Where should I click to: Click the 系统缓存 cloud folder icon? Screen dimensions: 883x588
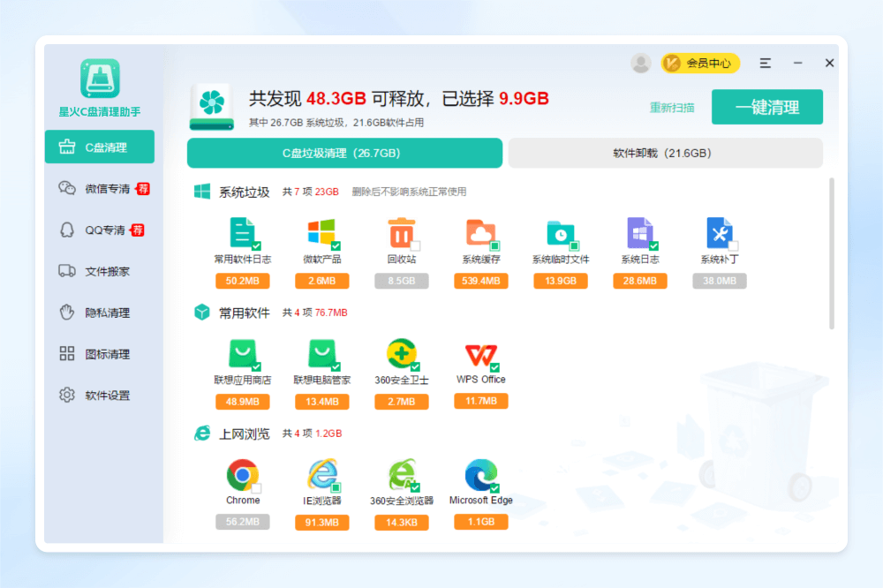pyautogui.click(x=480, y=234)
